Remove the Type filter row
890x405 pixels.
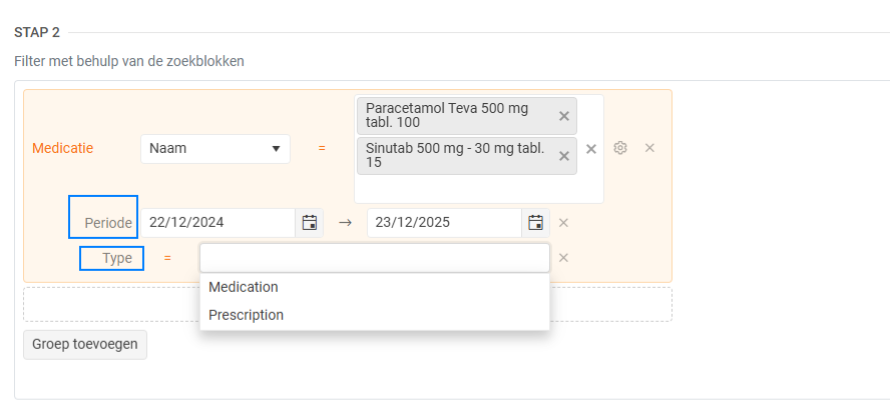(563, 258)
